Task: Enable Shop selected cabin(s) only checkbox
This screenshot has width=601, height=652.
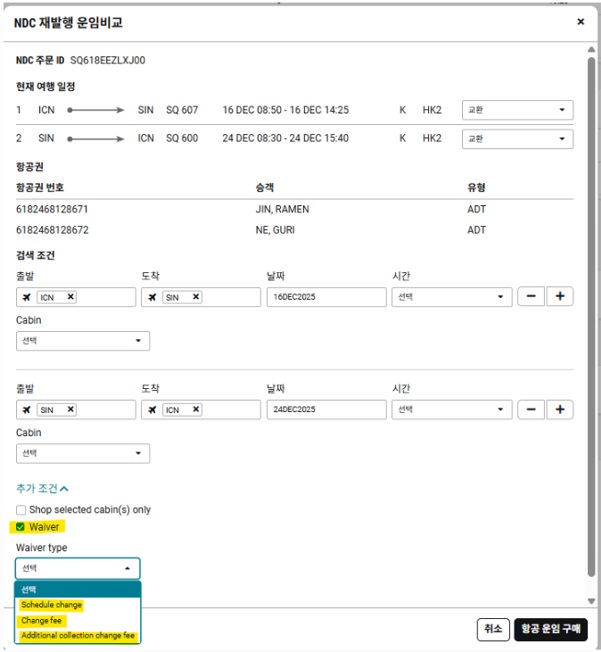Action: pos(21,510)
